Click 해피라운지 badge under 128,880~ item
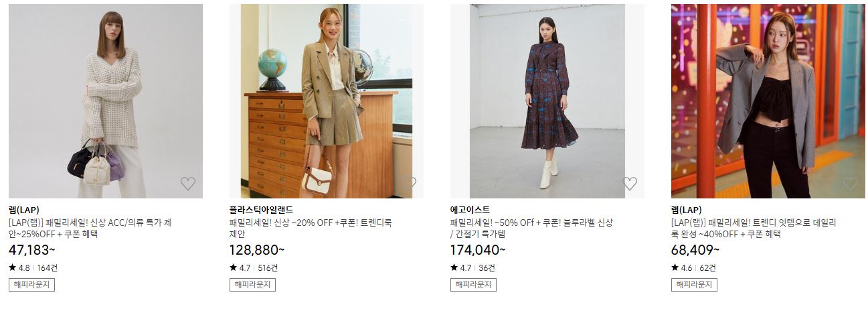868x311 pixels. click(252, 285)
